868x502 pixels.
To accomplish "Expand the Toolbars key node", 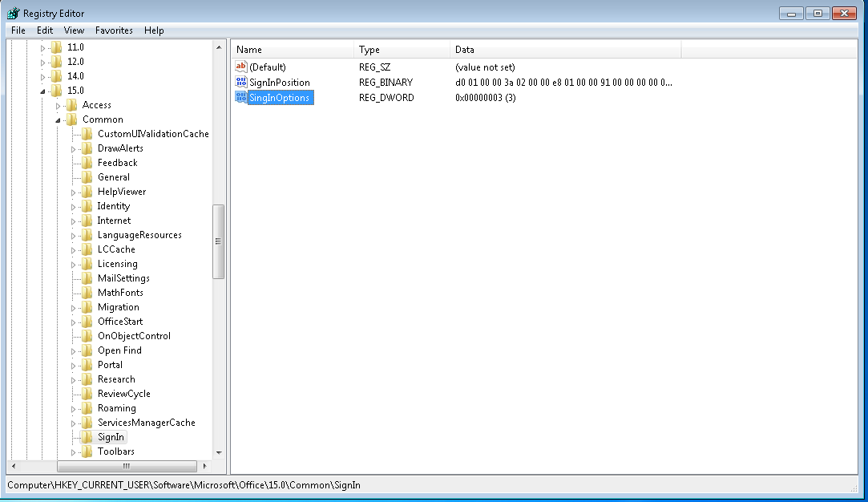I will (74, 452).
